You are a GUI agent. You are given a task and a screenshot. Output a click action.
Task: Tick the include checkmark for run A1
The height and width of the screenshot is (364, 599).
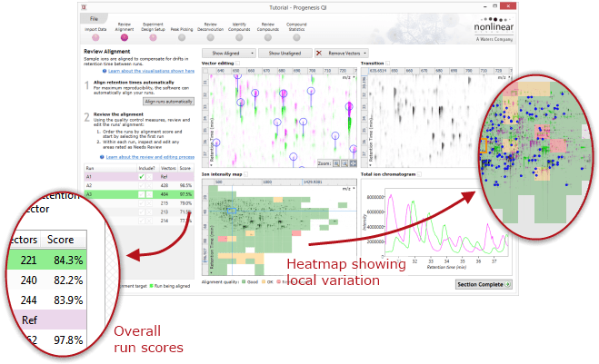(142, 177)
